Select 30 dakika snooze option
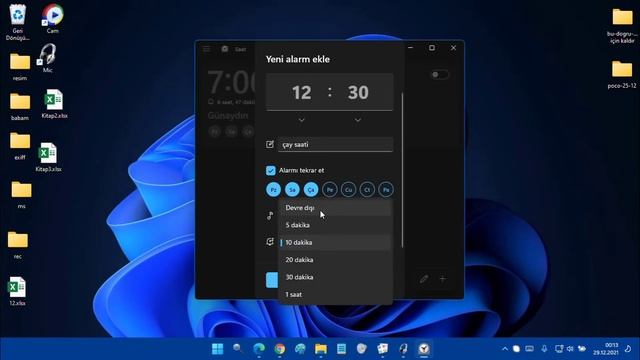Viewport: 640px width, 360px height. click(335, 277)
